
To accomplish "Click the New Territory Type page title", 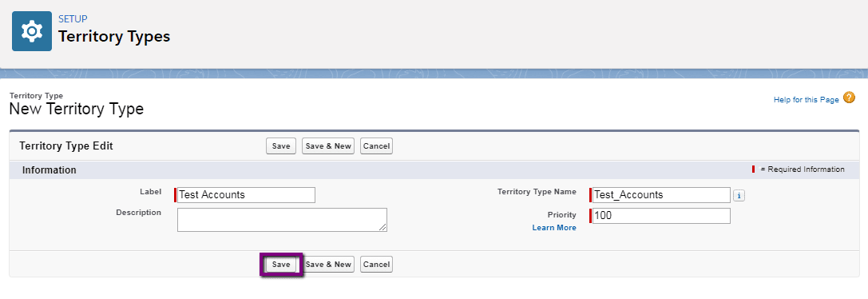I will click(77, 110).
